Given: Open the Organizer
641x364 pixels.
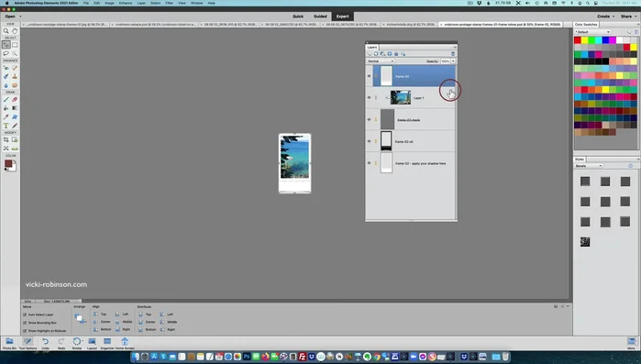Looking at the screenshot, I should click(x=107, y=343).
